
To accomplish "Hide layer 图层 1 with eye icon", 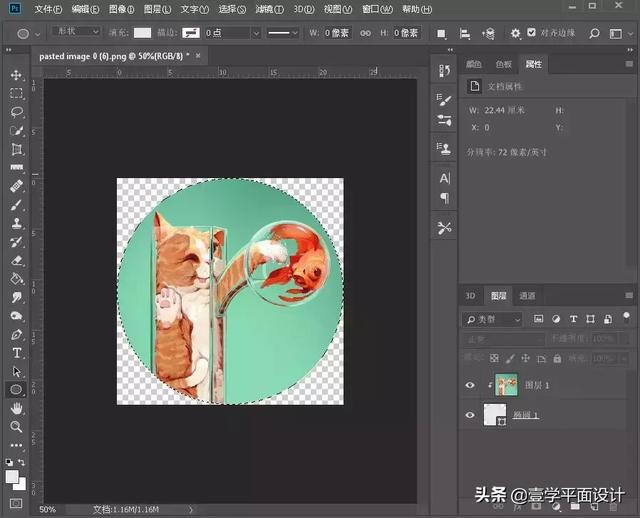I will point(470,385).
